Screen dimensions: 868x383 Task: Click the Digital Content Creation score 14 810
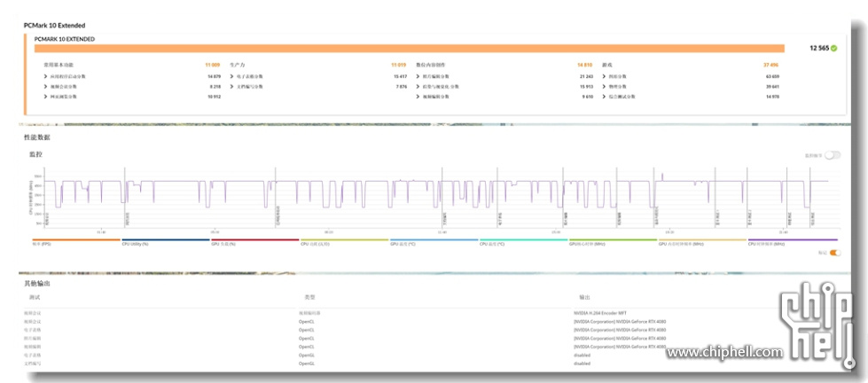coord(585,65)
